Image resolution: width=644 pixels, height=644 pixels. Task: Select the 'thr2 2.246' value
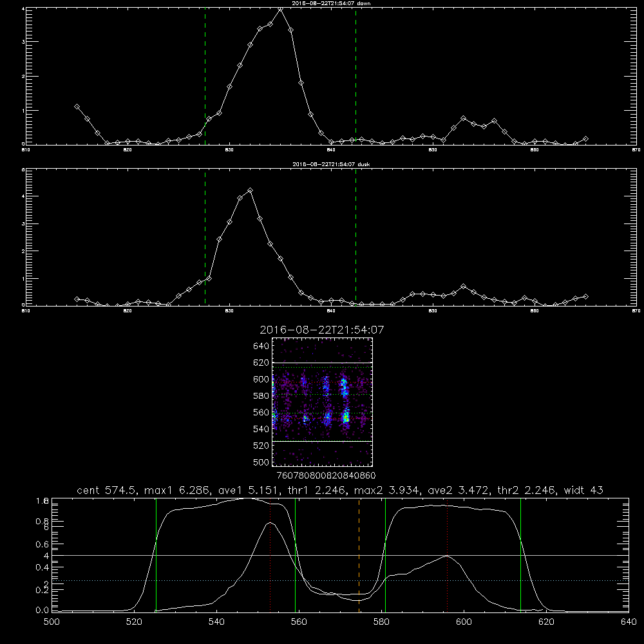click(x=527, y=490)
